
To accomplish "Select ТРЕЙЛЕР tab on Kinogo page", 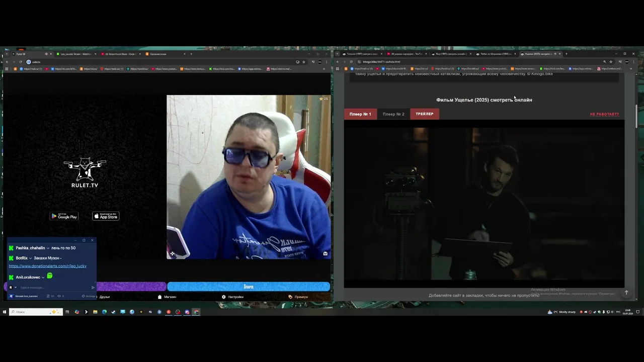I will 425,114.
